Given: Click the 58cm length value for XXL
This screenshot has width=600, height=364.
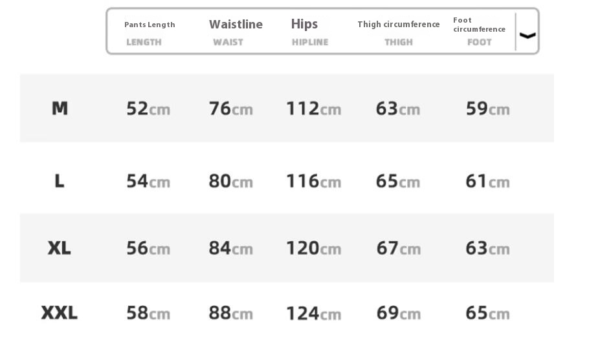Looking at the screenshot, I should tap(148, 314).
